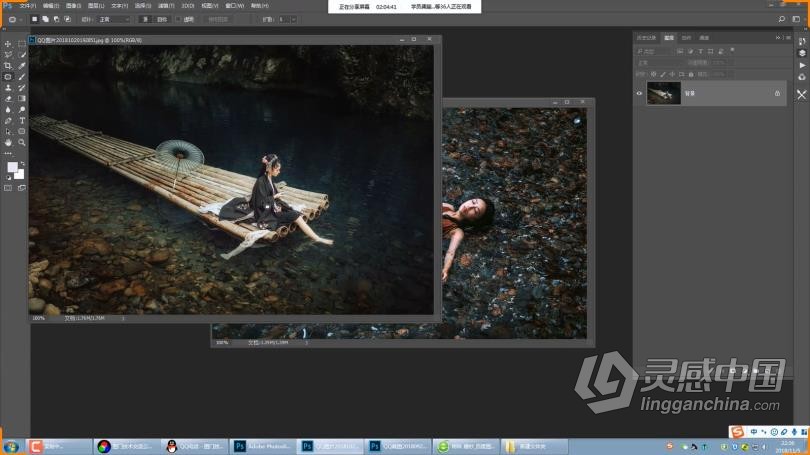
Task: Open 图像(I) menu
Action: (73, 6)
